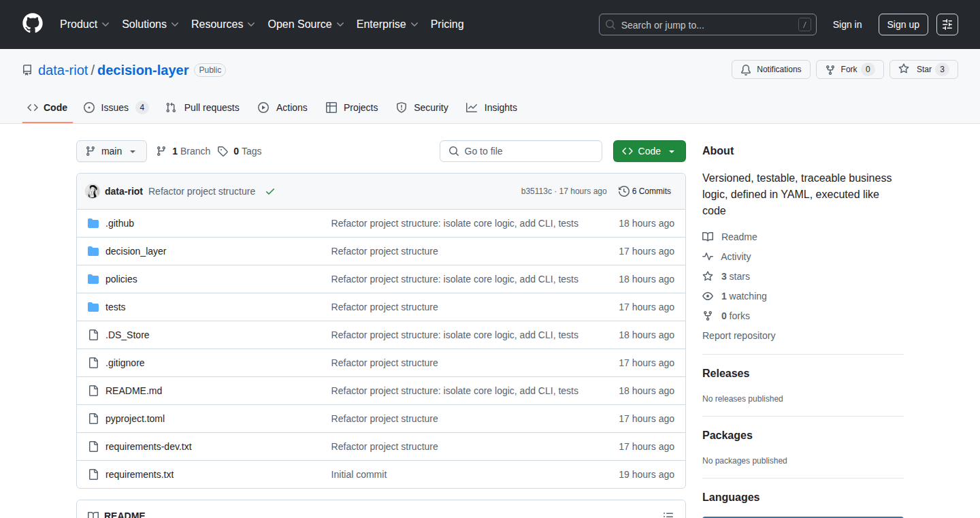Open the Actions tab

click(283, 108)
